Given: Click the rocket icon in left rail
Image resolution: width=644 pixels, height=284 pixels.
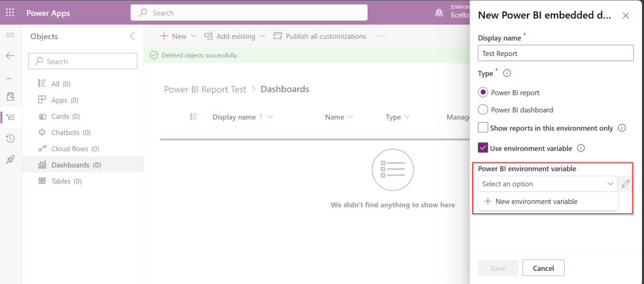Looking at the screenshot, I should (10, 159).
